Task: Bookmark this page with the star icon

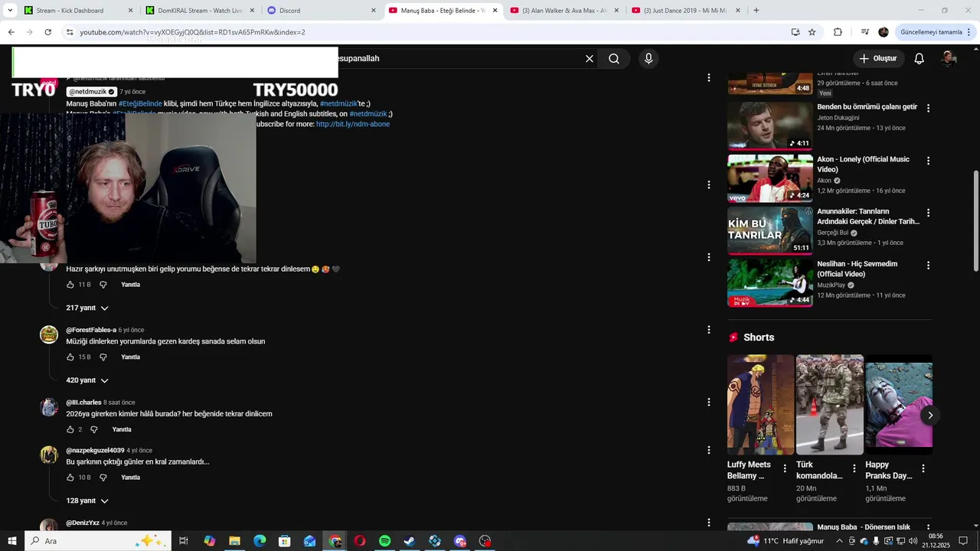Action: pyautogui.click(x=812, y=32)
